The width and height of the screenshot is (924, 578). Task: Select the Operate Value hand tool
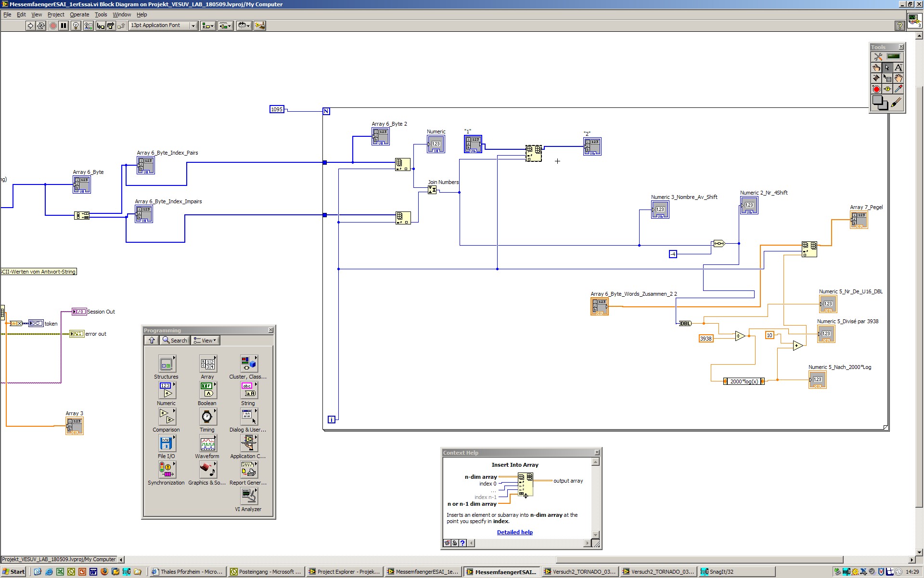[x=876, y=67]
